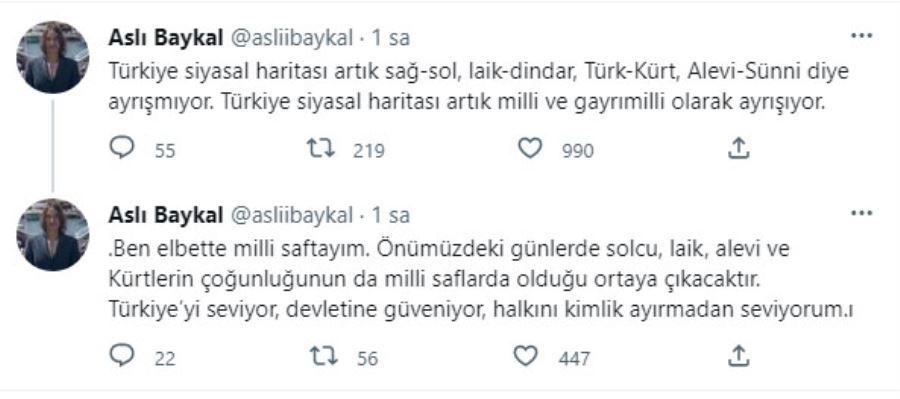Screen dimensions: 900x399
Task: Open the tweet text starting 'Ben elbette milli'
Action: click(x=482, y=281)
